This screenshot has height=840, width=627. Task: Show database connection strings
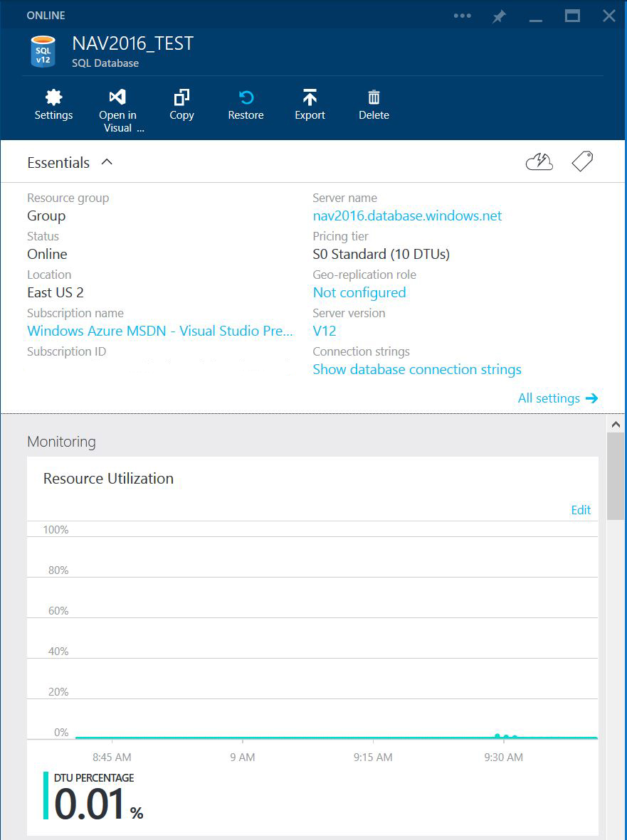point(417,370)
